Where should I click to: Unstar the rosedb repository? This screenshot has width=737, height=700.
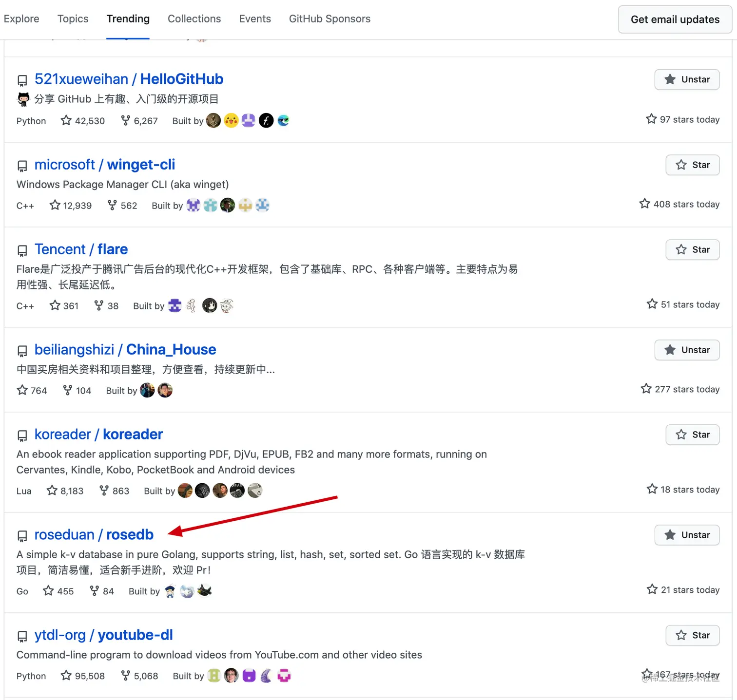point(687,535)
